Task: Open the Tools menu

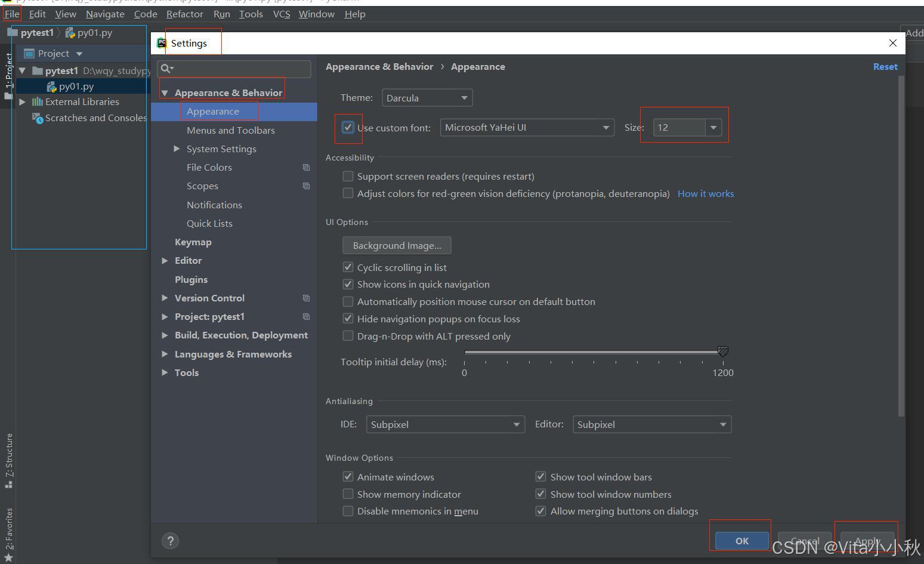Action: [x=251, y=14]
